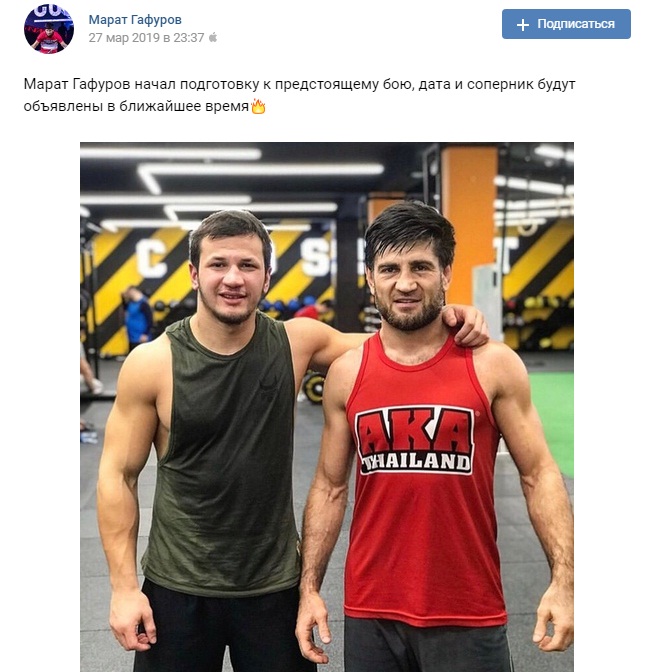655x672 pixels.
Task: Click the person in the blue jacket in the background
Action: [137, 316]
